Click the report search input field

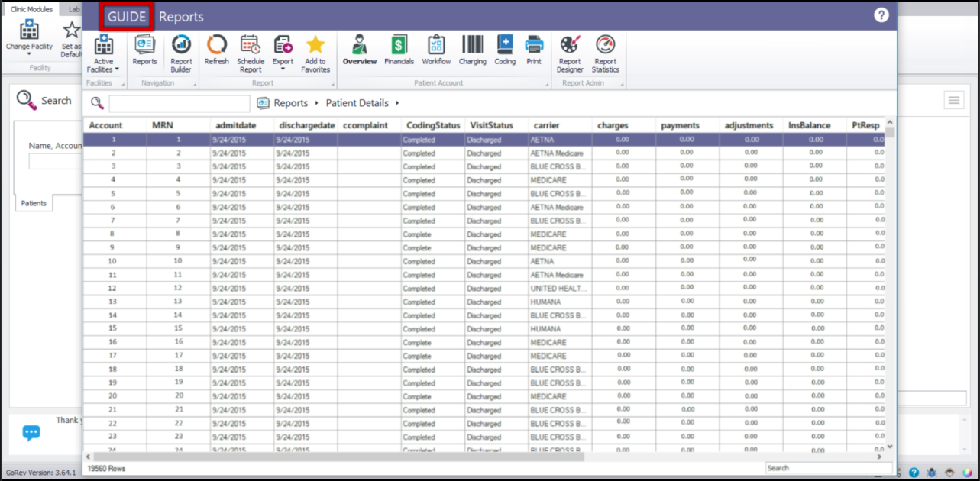click(x=180, y=104)
